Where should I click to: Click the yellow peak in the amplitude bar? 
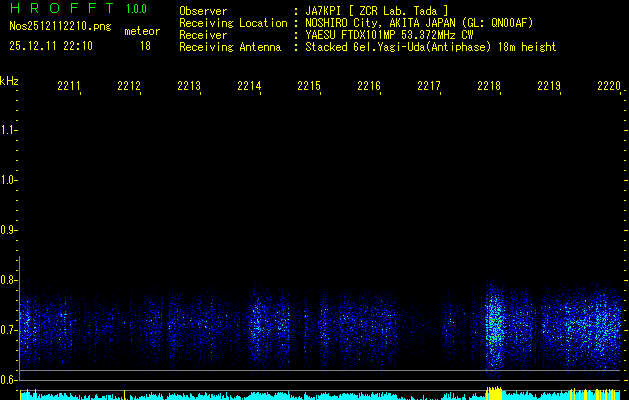pos(493,395)
